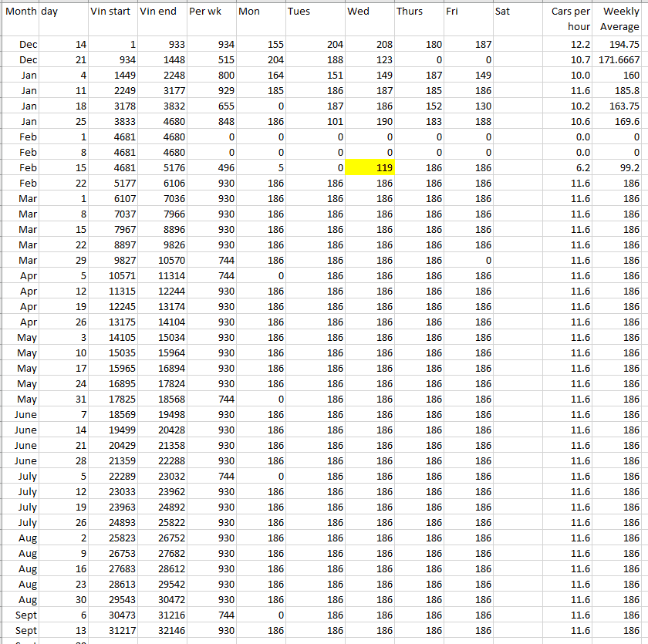This screenshot has height=644, width=648.
Task: Click the Tues cell with value 101
Action: 315,121
